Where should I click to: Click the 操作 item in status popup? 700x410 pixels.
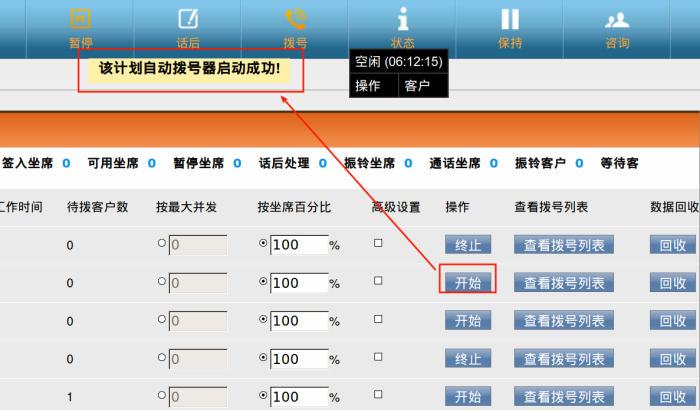(368, 86)
